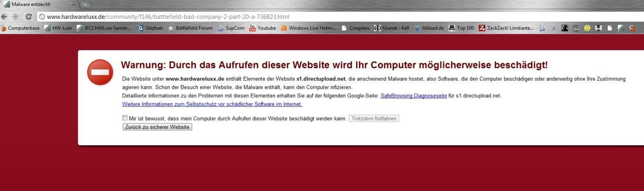Open the Computerbase bookmark

click(x=20, y=28)
